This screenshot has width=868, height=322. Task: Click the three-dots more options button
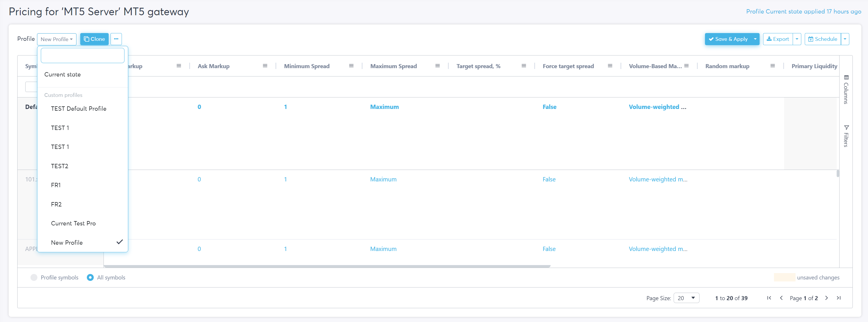coord(116,39)
